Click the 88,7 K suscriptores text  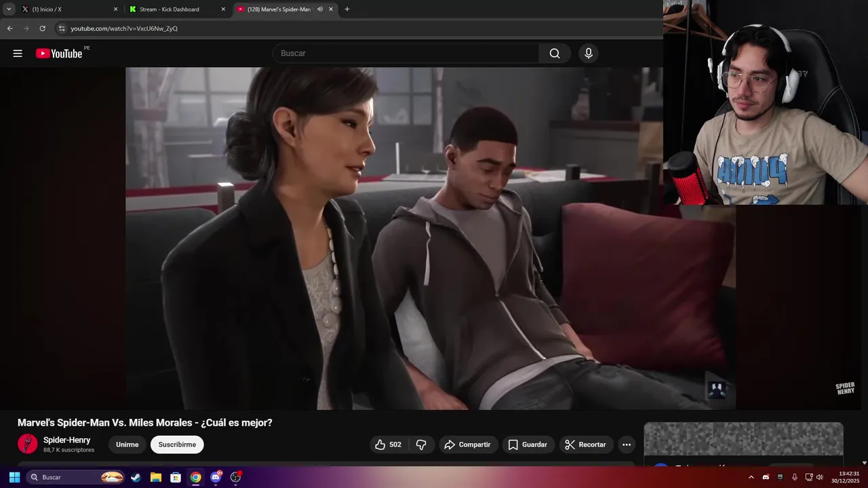69,450
